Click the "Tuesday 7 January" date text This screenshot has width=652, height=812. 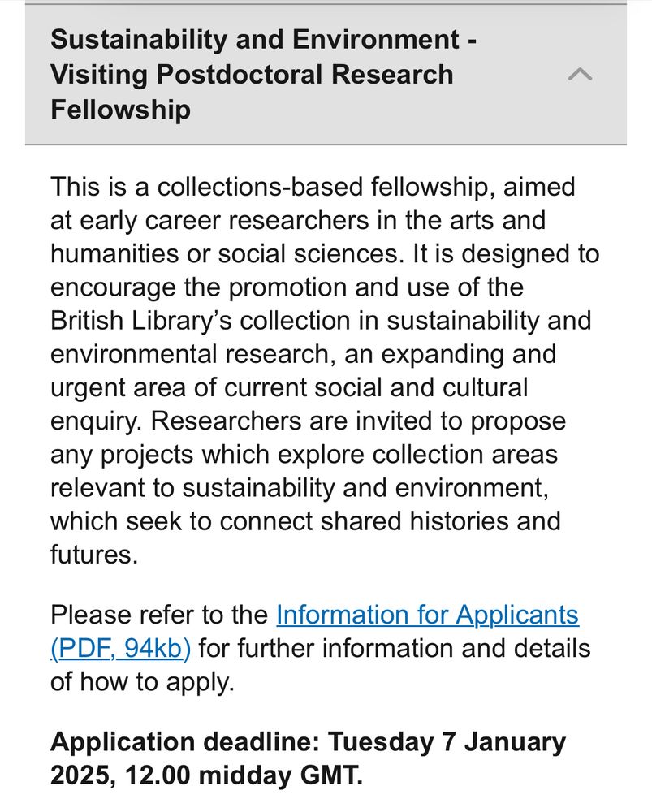(447, 742)
